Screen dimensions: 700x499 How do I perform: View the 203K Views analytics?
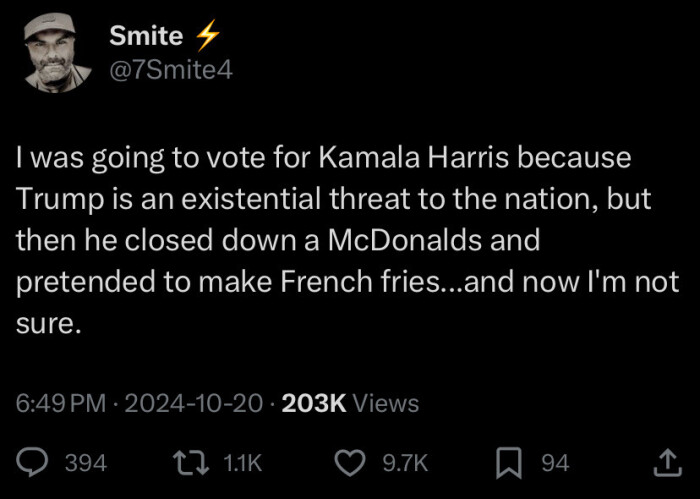[351, 403]
